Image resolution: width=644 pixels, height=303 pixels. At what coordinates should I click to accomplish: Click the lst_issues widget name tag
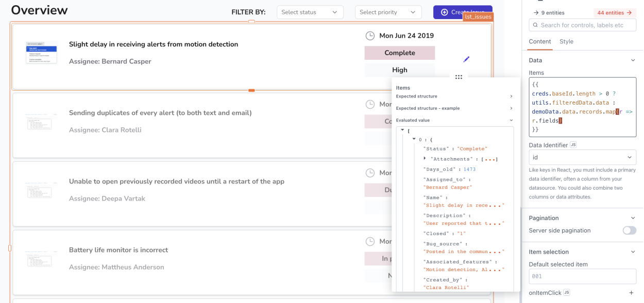pos(478,17)
